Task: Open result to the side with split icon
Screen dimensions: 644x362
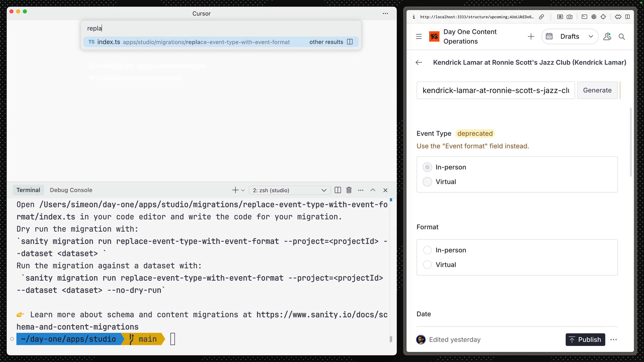Action: click(350, 42)
